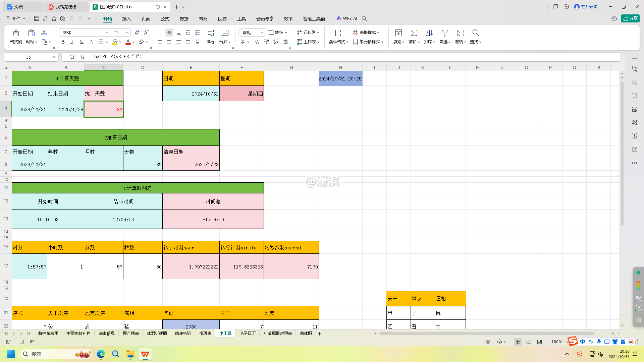Select cell E8 with 2025/1/28
Screen dimensions: 644x362
191,165
